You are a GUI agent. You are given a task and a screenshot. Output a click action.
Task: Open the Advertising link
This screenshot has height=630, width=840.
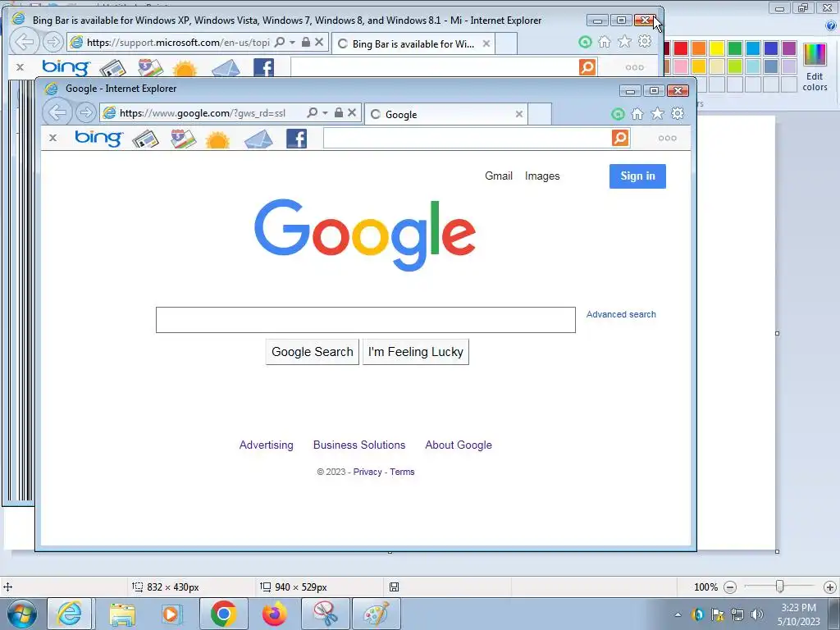point(267,445)
